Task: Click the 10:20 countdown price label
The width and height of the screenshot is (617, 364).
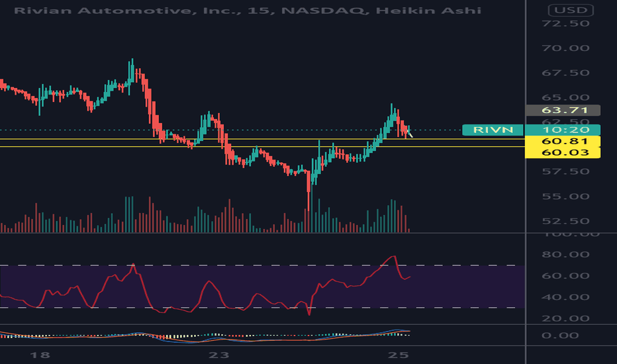Action: point(563,130)
